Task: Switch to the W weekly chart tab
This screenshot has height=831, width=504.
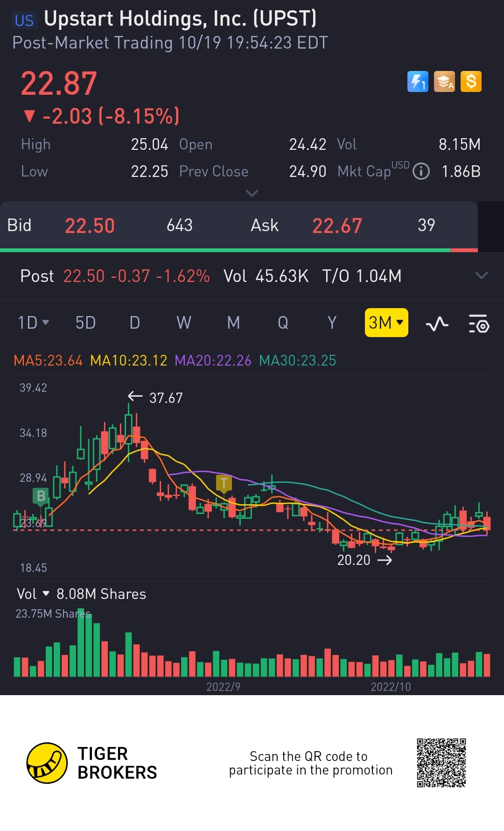Action: click(184, 323)
